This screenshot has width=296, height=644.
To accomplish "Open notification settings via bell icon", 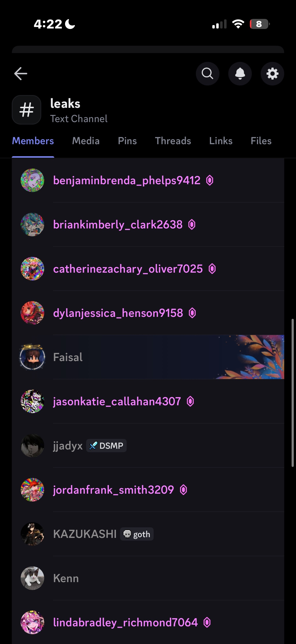I will tap(240, 73).
